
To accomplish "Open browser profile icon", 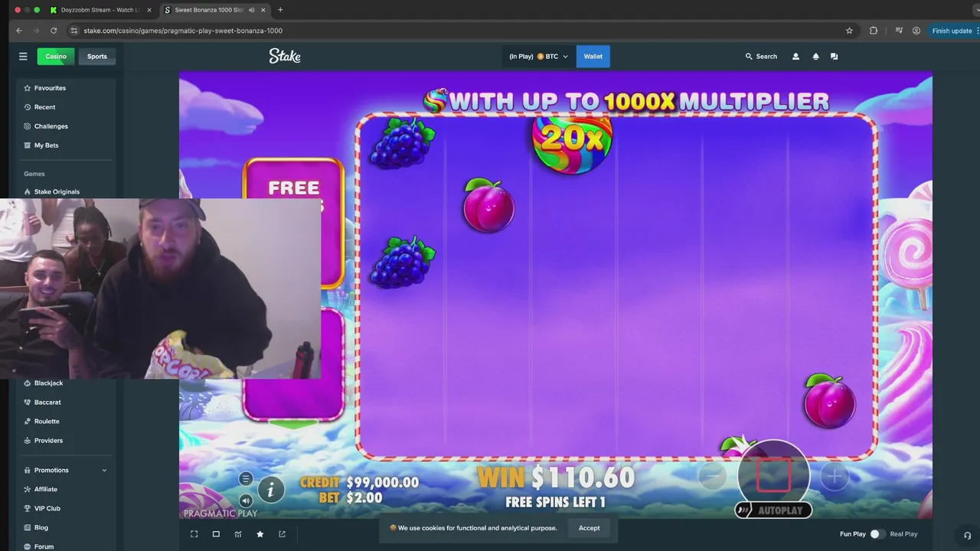I will [916, 31].
